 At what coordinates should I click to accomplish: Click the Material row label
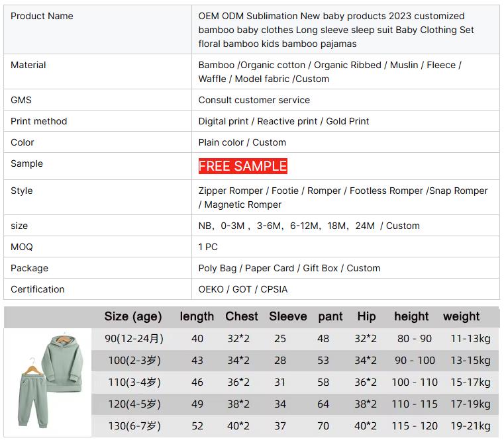(x=28, y=65)
